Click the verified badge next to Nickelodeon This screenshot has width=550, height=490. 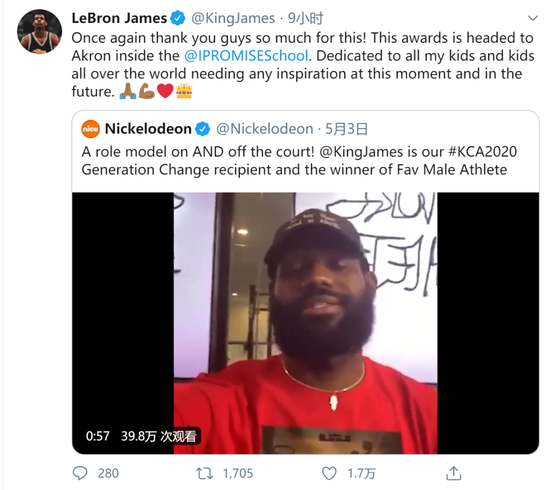pos(202,129)
